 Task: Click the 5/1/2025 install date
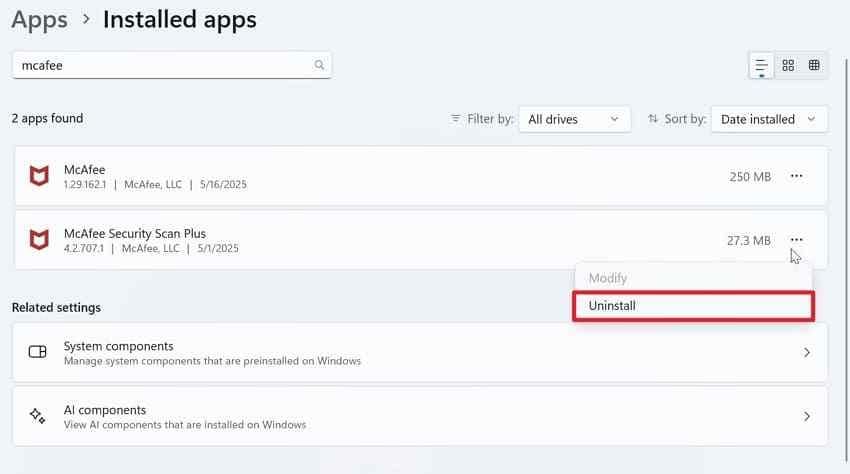[218, 248]
